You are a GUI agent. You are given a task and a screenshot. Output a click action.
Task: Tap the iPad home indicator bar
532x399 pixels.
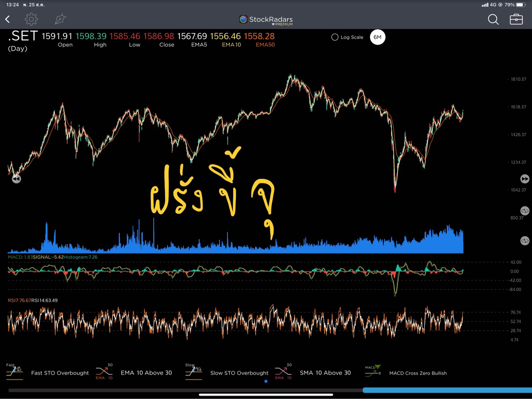[266, 394]
